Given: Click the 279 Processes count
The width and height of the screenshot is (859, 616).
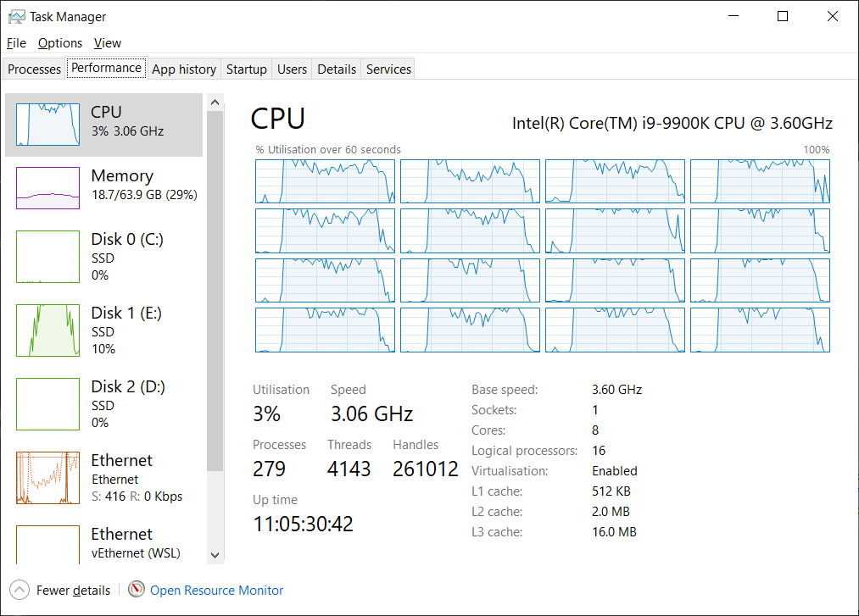Looking at the screenshot, I should click(x=269, y=469).
